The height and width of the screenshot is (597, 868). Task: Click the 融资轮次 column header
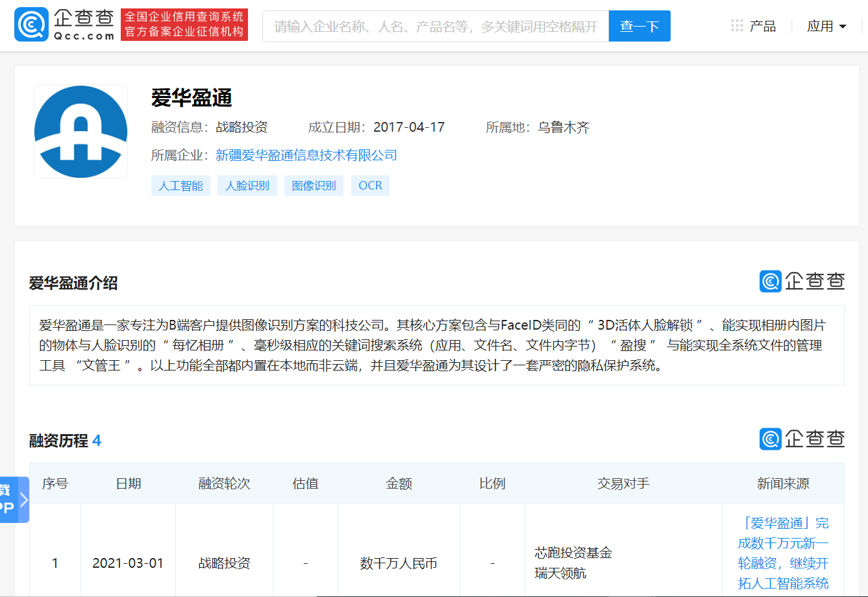click(x=225, y=483)
